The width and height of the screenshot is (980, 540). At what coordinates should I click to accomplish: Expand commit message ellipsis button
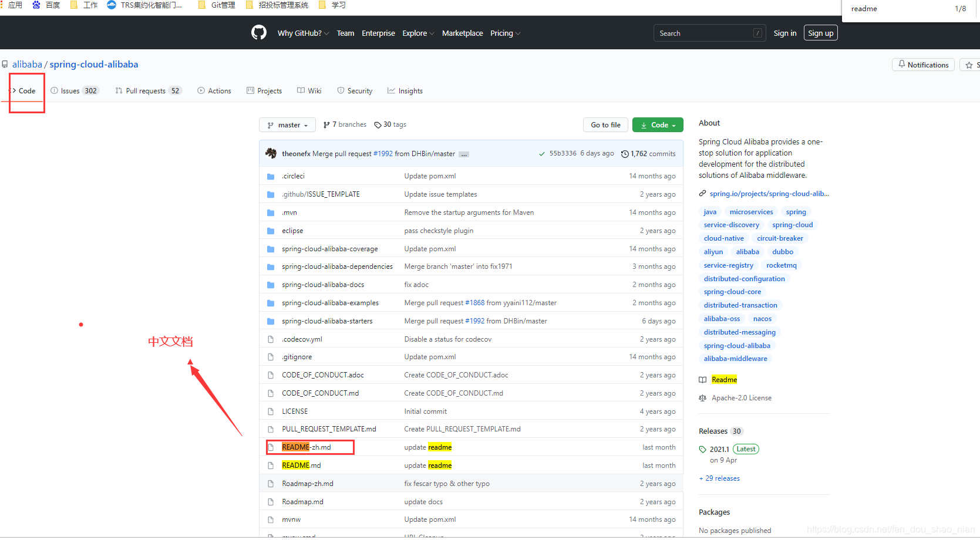[464, 154]
